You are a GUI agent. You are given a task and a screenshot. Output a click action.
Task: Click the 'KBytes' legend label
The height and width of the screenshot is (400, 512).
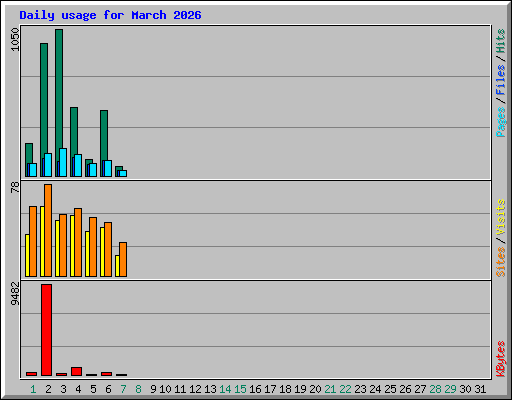pos(501,359)
